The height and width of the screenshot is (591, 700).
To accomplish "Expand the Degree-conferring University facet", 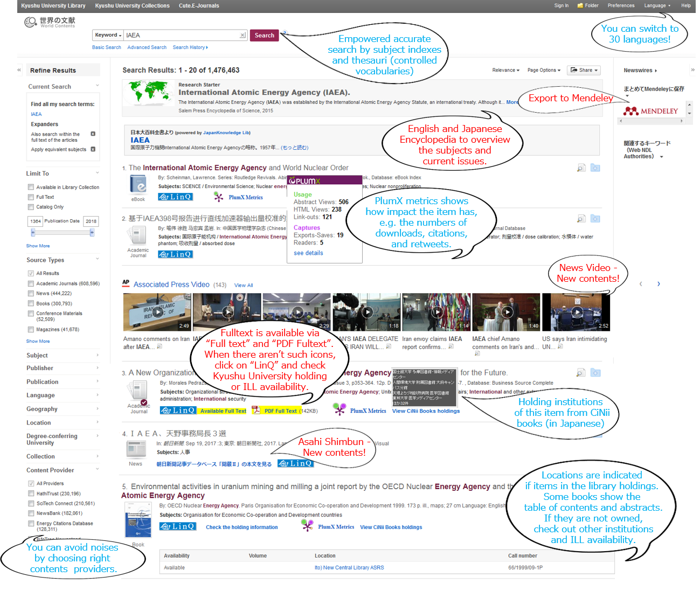I will (63, 439).
